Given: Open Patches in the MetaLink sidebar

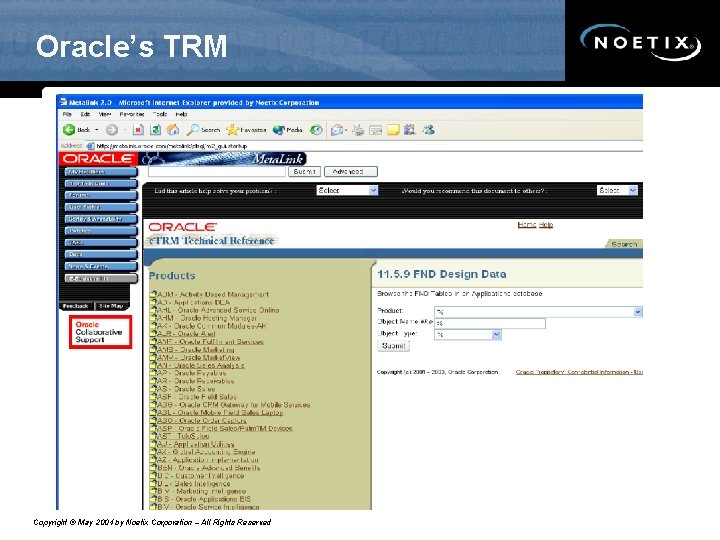Looking at the screenshot, I should [x=101, y=231].
